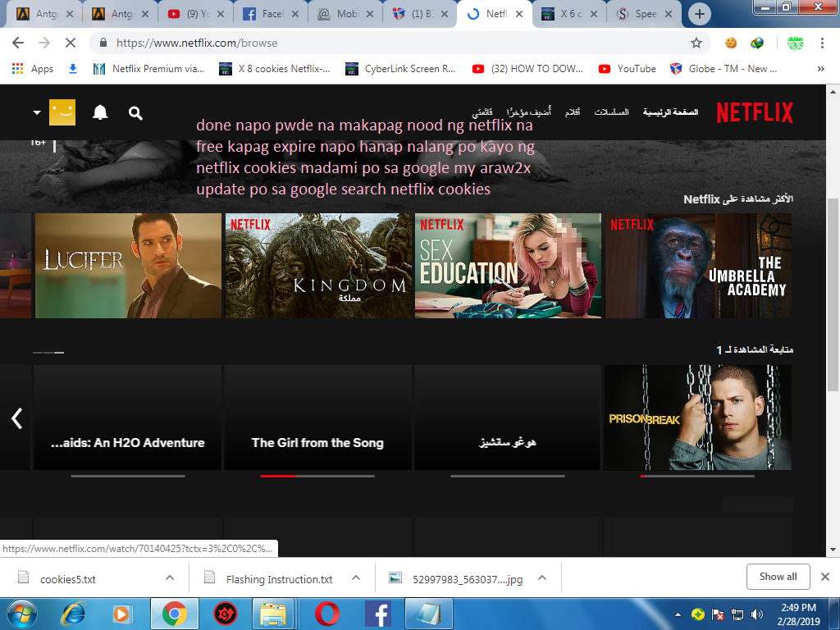
Task: Open Facebook app in taskbar
Action: tap(377, 614)
